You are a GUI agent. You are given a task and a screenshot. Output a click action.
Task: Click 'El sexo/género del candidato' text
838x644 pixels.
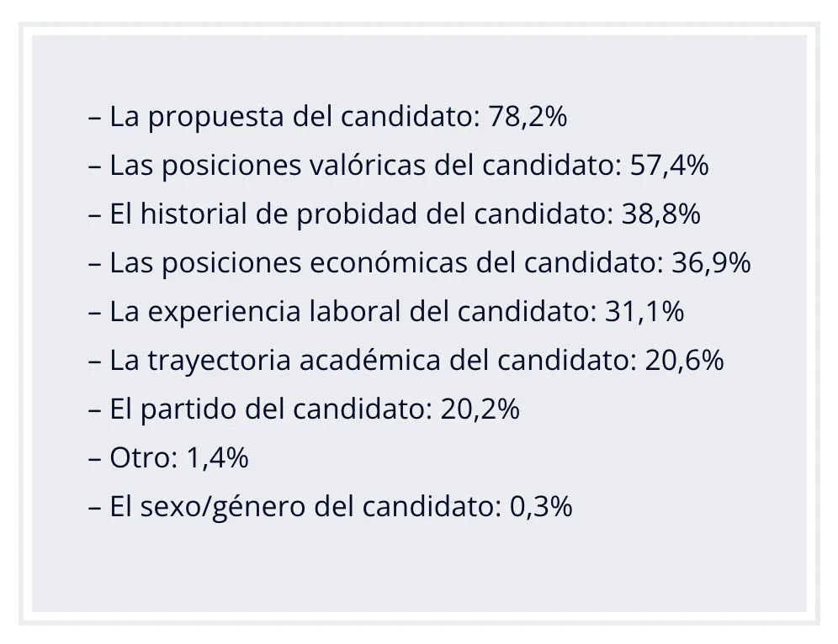pos(302,507)
